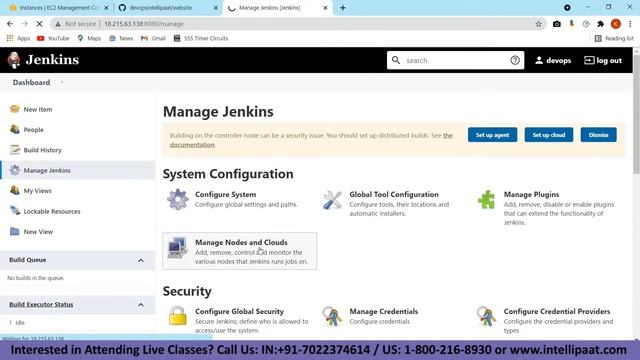
Task: Click log out in the header
Action: click(x=603, y=60)
